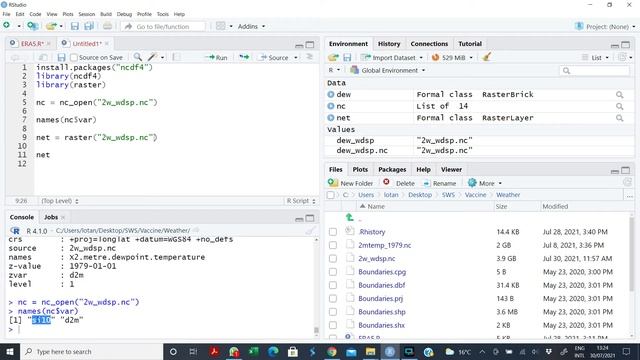Open the Project (None) dropdown

(606, 27)
